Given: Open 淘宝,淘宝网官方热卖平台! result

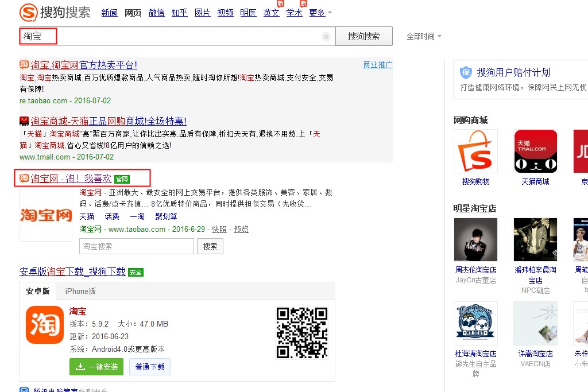Looking at the screenshot, I should (84, 65).
